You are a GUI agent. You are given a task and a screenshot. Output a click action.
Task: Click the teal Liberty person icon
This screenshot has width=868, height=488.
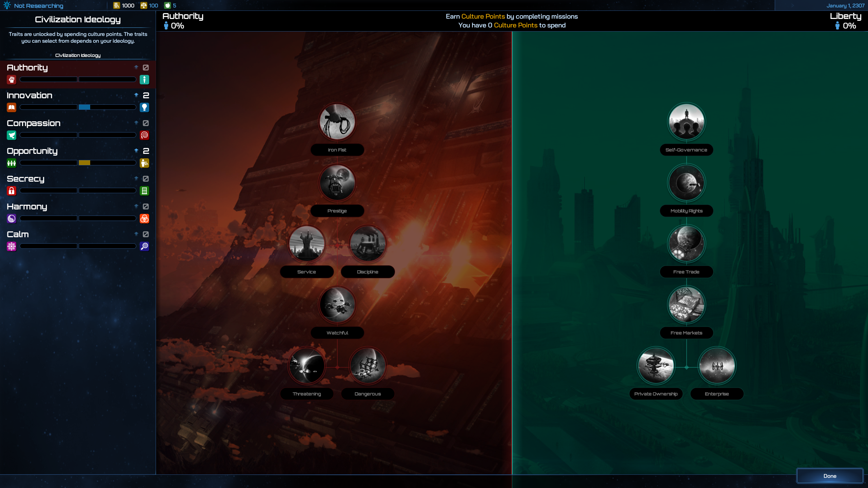pyautogui.click(x=144, y=80)
